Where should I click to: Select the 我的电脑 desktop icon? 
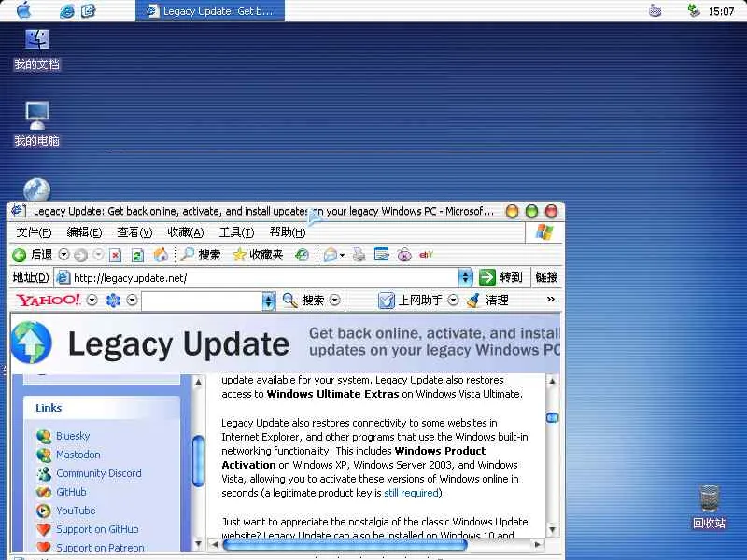(36, 124)
